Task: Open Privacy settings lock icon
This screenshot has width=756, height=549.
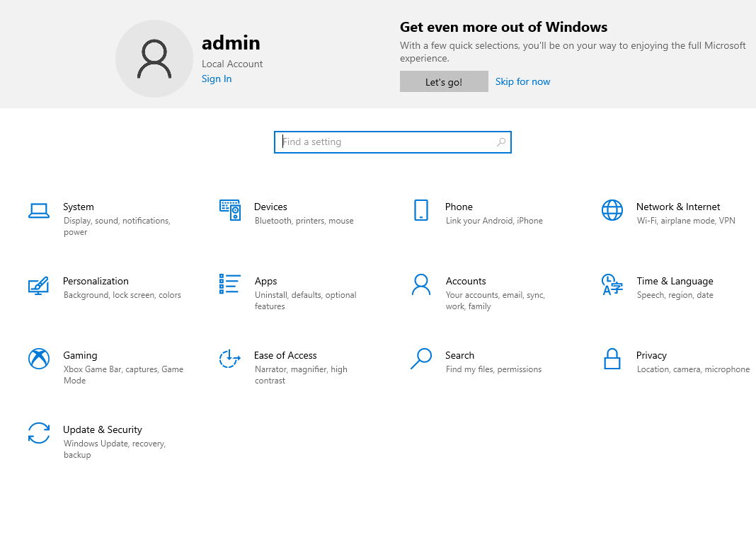Action: click(612, 358)
